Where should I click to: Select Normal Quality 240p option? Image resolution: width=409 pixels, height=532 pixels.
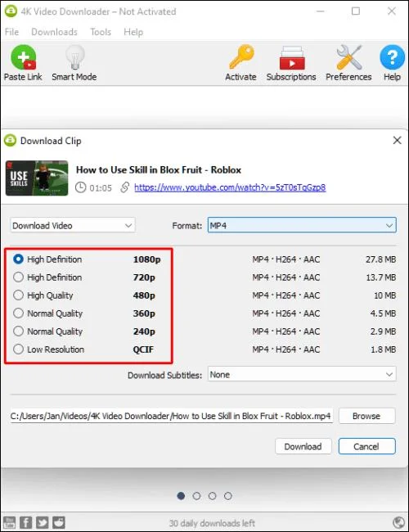(x=18, y=331)
